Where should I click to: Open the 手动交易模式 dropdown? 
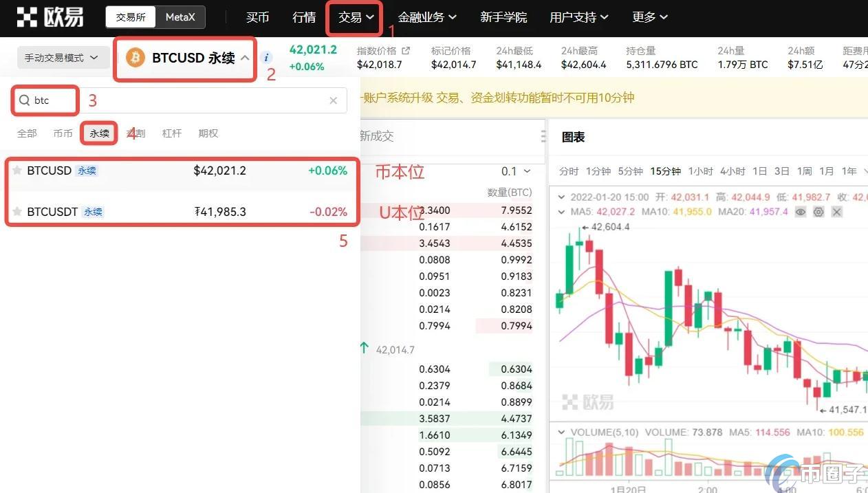pyautogui.click(x=62, y=58)
